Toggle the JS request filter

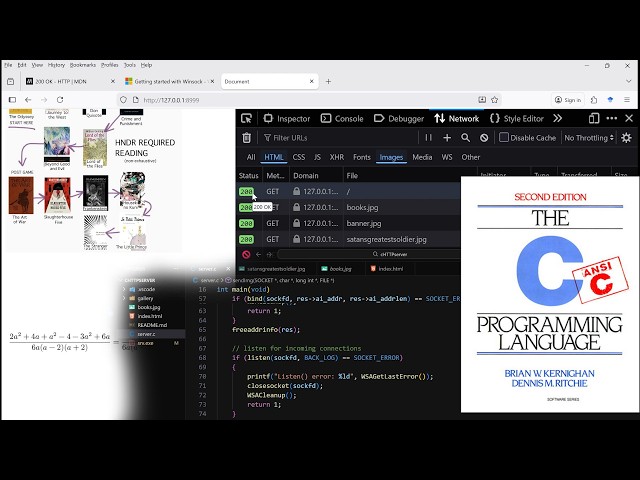coord(317,157)
